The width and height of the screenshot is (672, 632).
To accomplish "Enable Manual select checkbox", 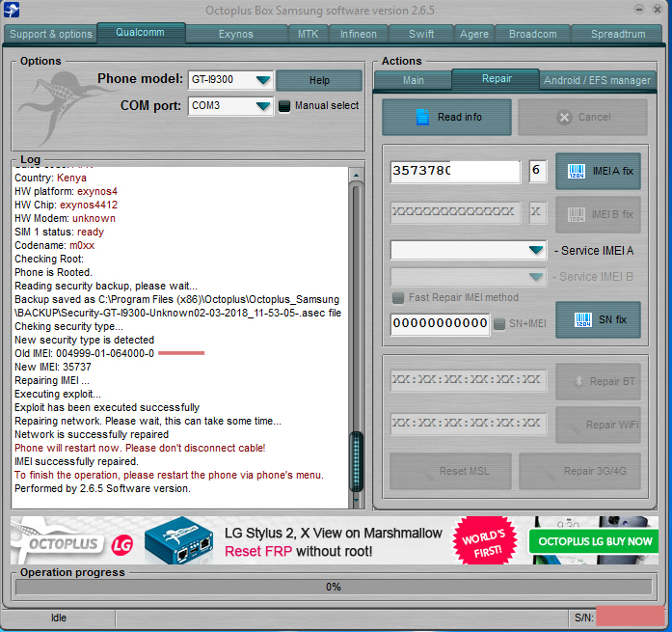I will pyautogui.click(x=284, y=106).
